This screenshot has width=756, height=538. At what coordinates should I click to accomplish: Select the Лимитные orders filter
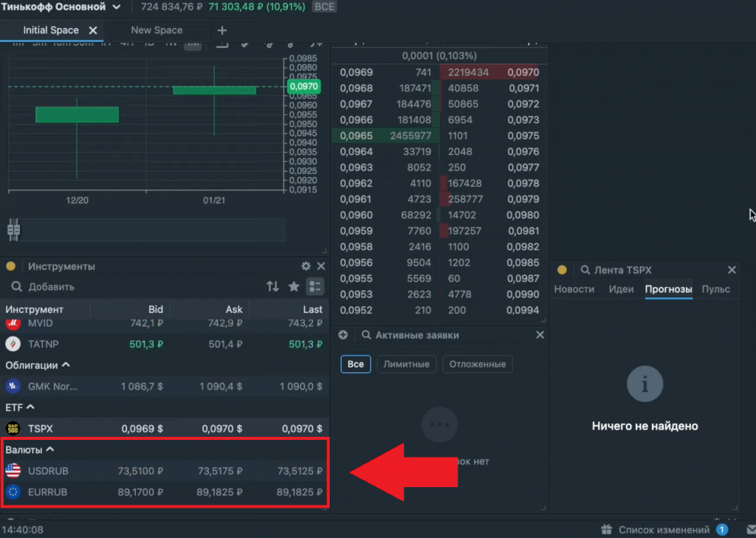click(407, 364)
